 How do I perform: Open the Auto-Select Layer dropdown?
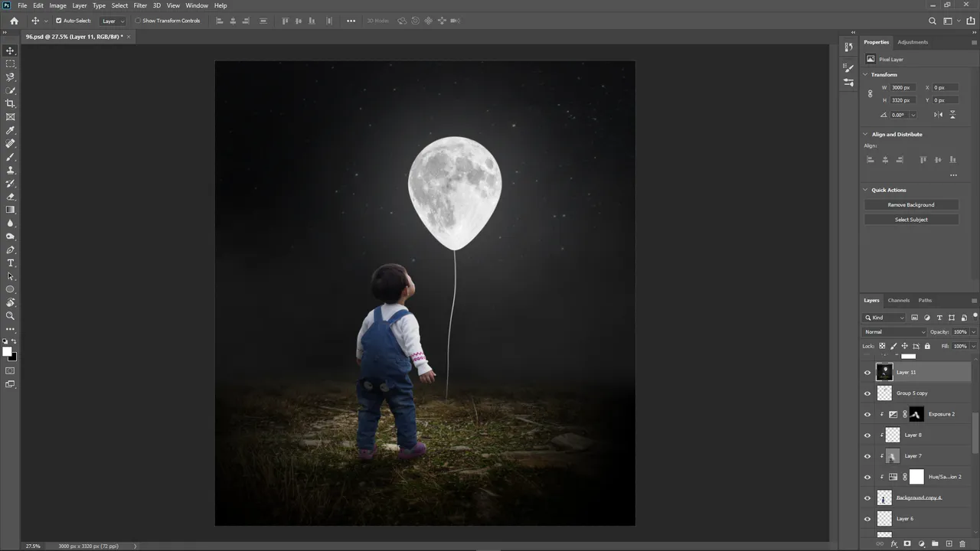tap(113, 21)
